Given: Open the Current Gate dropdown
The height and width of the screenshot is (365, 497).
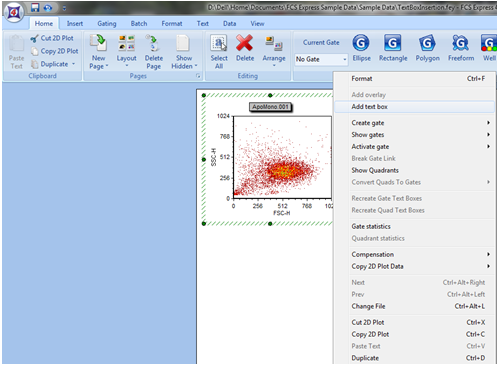Looking at the screenshot, I should click(321, 59).
